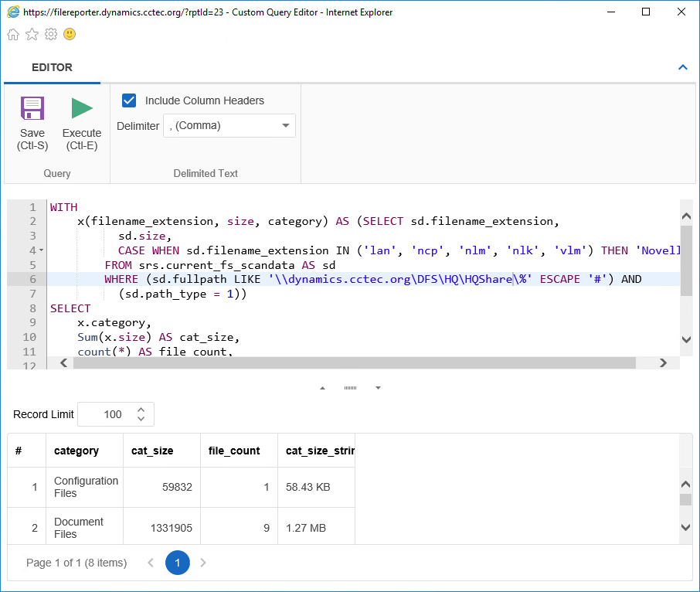Collapse the Editor ribbon chevron
This screenshot has height=592, width=700.
coord(682,67)
